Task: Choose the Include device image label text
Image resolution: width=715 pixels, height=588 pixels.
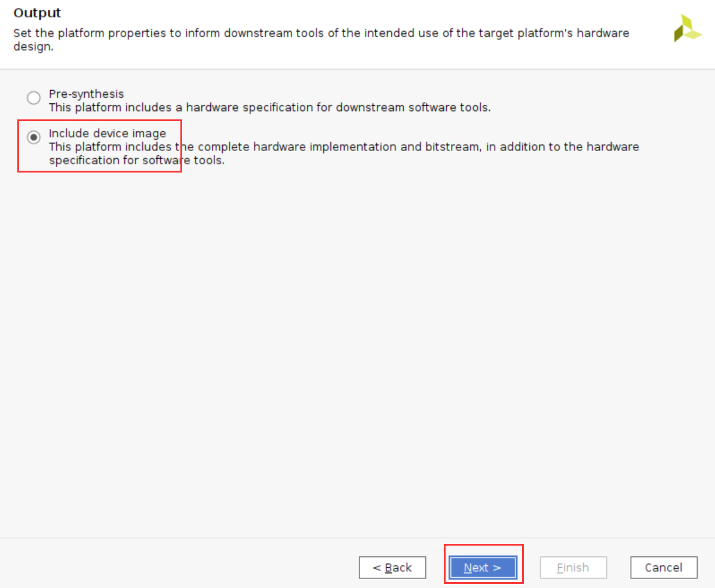Action: point(108,134)
